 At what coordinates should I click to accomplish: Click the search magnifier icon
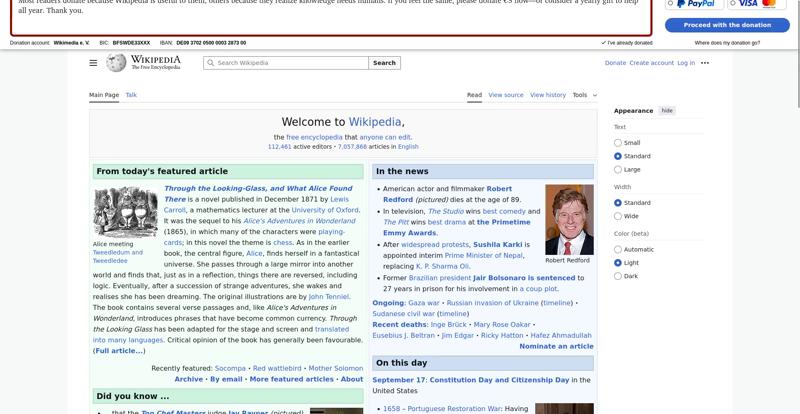tap(210, 63)
